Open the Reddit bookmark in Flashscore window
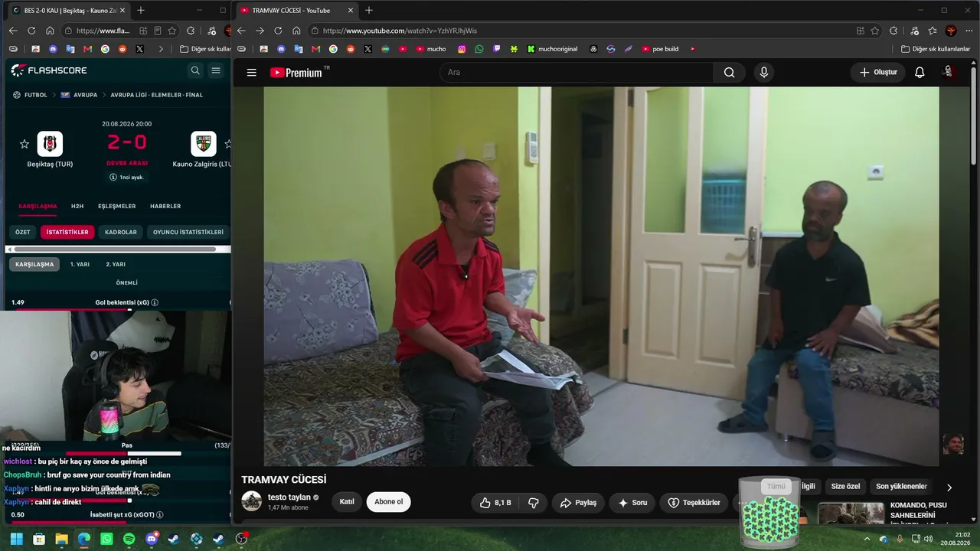The image size is (980, 551). [x=122, y=49]
